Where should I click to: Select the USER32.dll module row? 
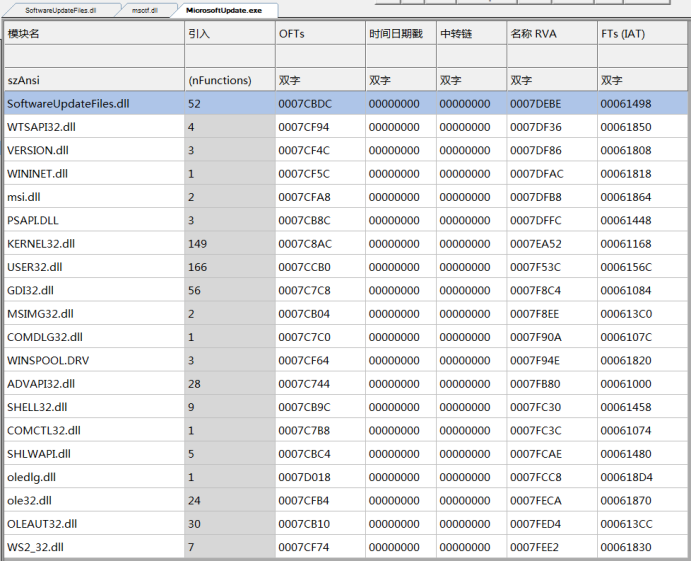346,267
